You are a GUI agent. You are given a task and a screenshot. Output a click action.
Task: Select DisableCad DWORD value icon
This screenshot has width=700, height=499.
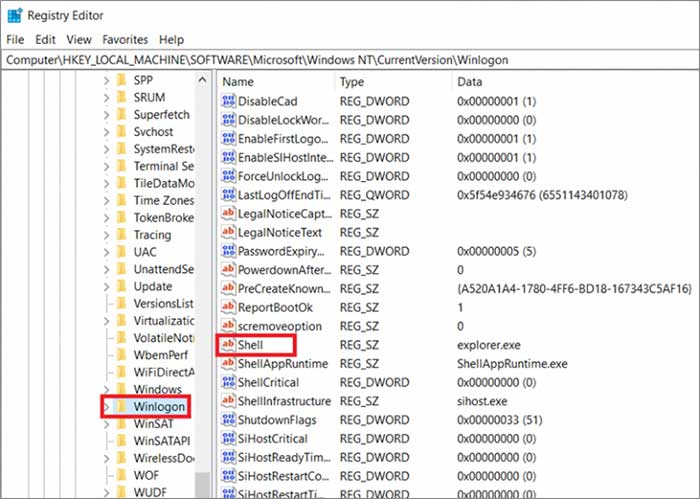point(228,101)
